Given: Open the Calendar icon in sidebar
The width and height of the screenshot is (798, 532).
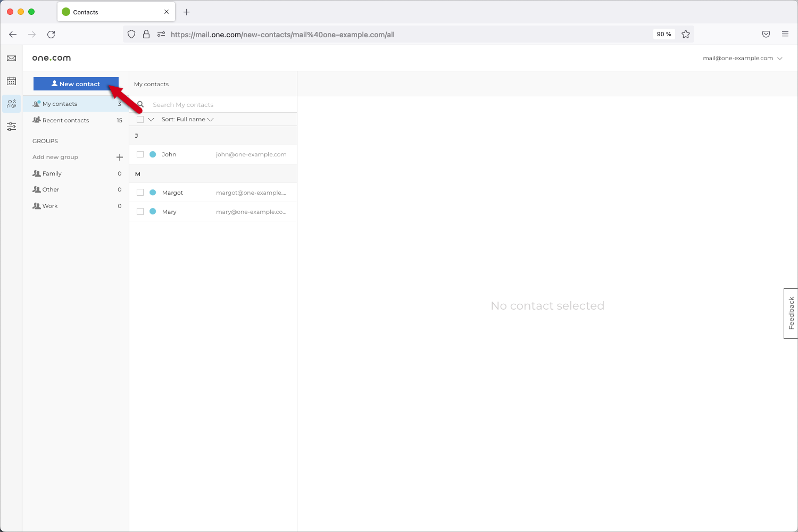Looking at the screenshot, I should [x=11, y=81].
